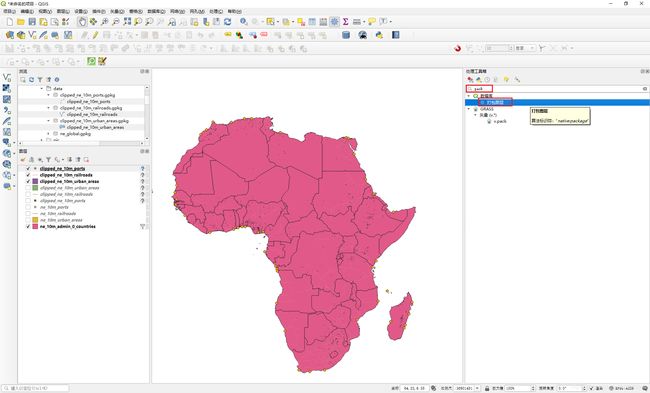Click the pink ne_10m_admin_0_countries color swatch
Screen dimensions: 650x393
(35, 227)
